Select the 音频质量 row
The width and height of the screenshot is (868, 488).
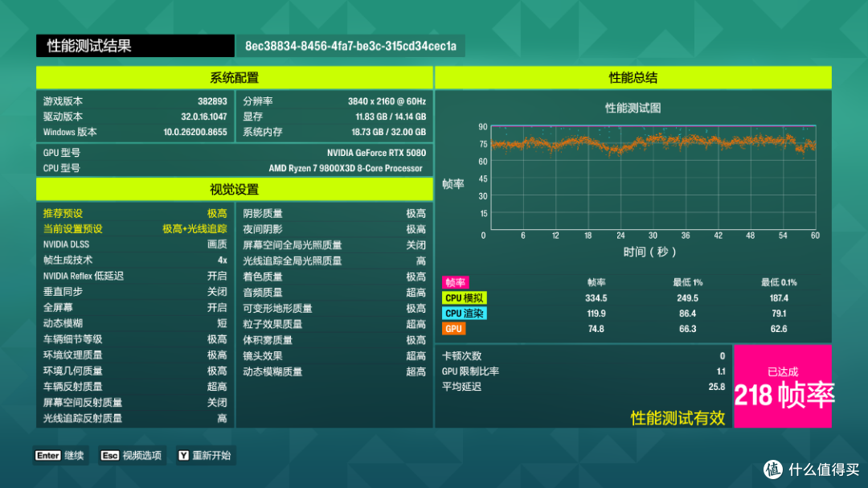(x=334, y=292)
